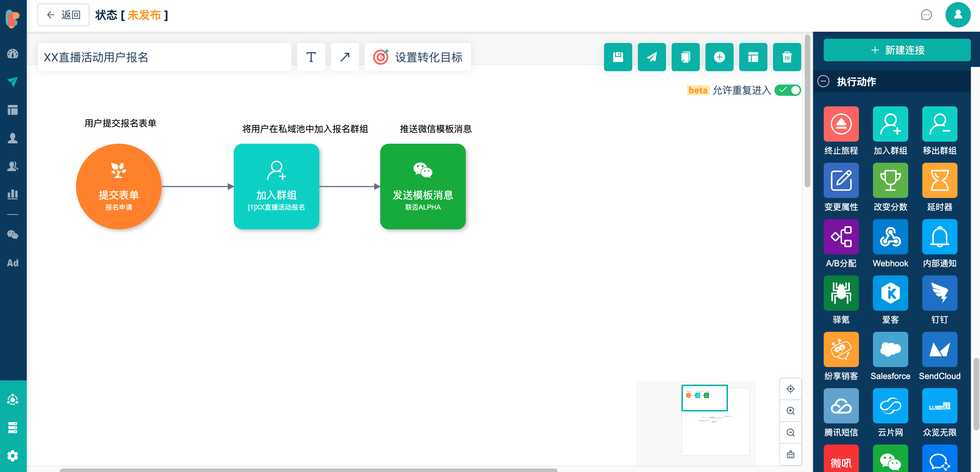Select the arrow connector tool

click(345, 57)
